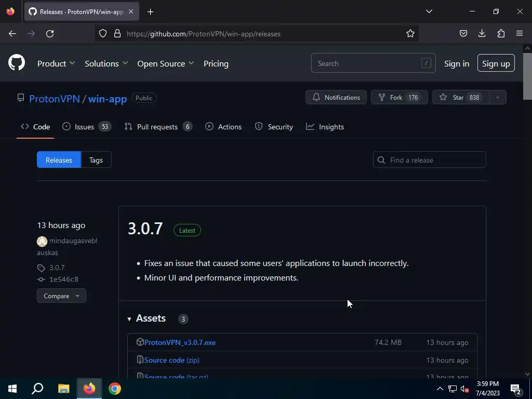Switch to the Issues tab
Image resolution: width=532 pixels, height=399 pixels.
[87, 127]
